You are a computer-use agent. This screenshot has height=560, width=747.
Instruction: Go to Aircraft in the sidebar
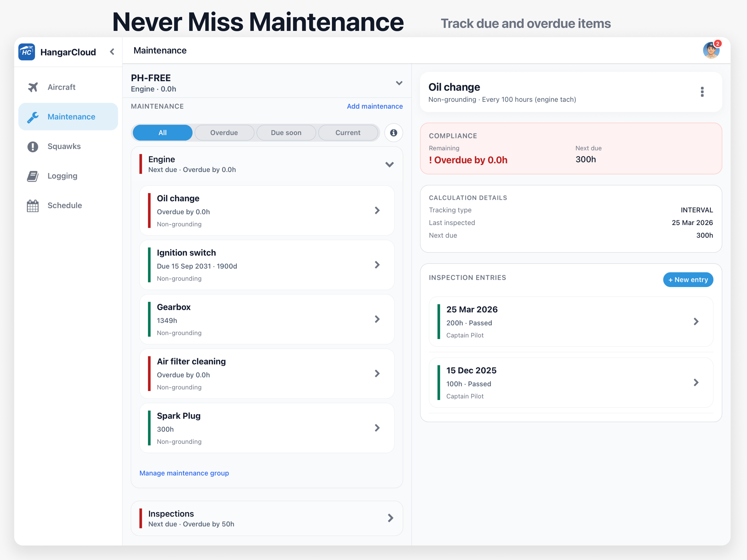click(68, 87)
